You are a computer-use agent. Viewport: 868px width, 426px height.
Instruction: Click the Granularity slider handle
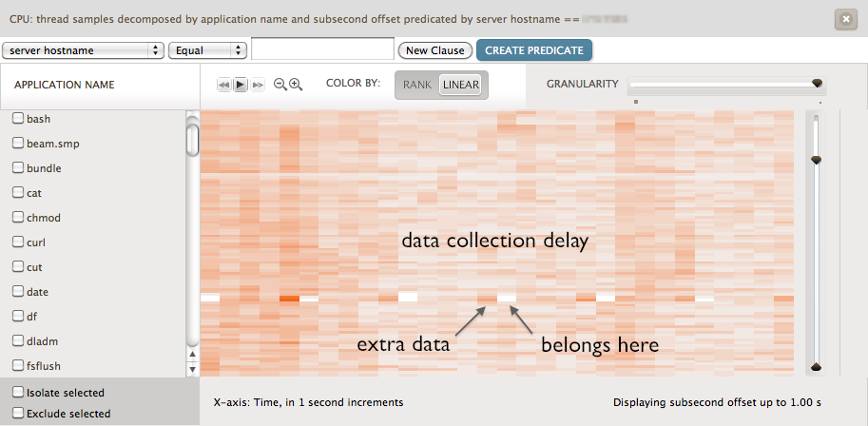pos(817,85)
